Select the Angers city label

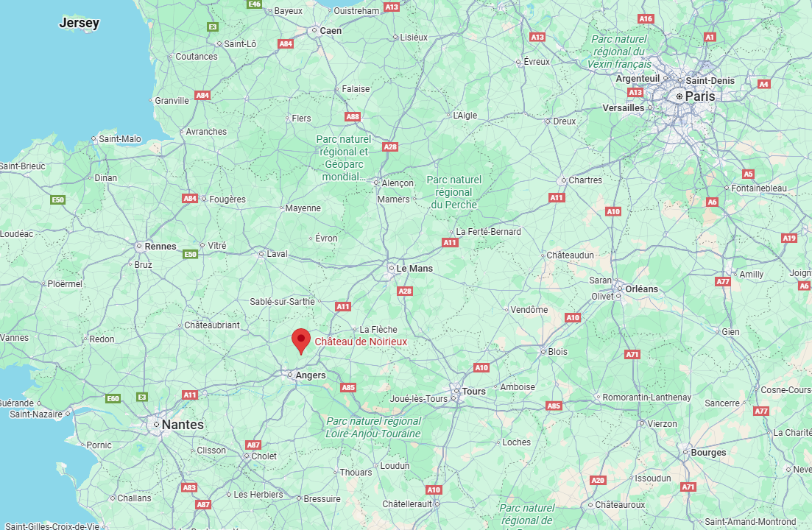(x=311, y=375)
